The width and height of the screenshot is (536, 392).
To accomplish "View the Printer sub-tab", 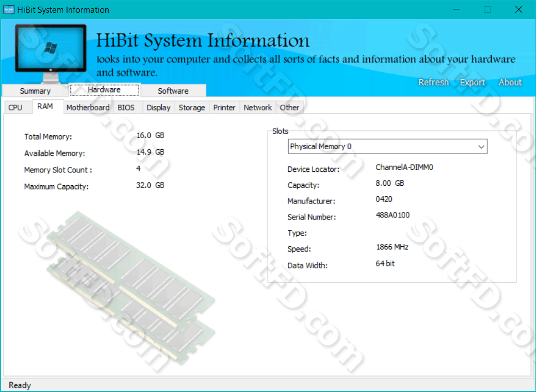I will (x=224, y=108).
